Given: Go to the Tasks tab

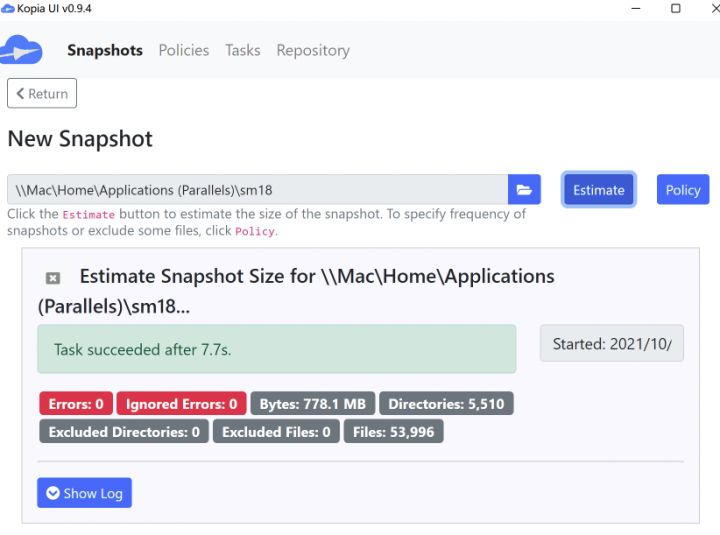Looking at the screenshot, I should click(x=243, y=50).
